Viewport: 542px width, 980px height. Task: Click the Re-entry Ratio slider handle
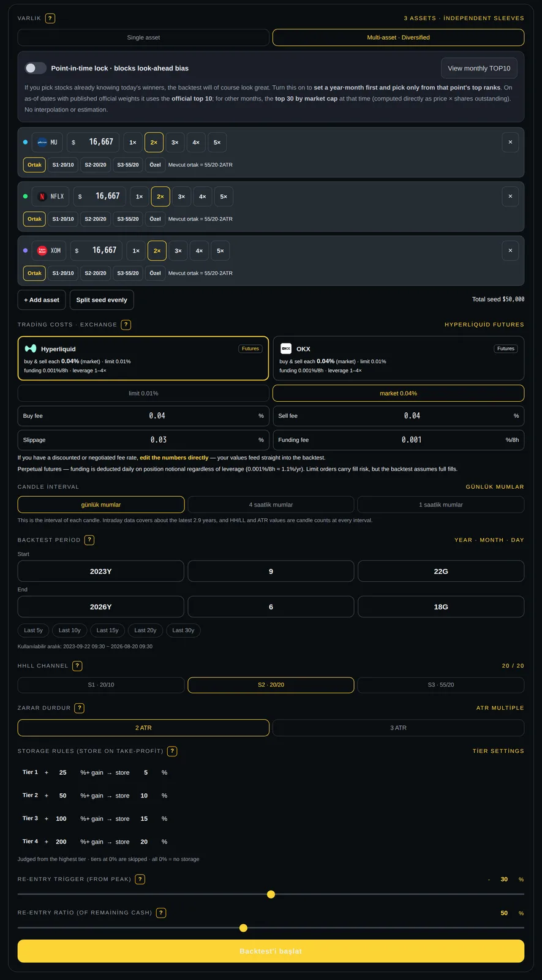tap(243, 928)
